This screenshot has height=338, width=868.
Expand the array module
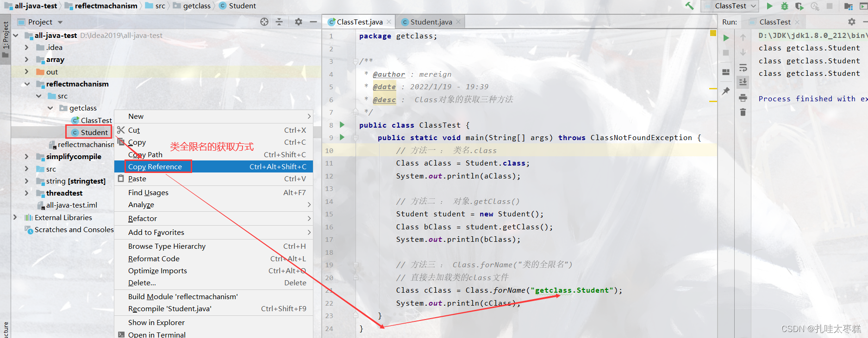coord(27,59)
